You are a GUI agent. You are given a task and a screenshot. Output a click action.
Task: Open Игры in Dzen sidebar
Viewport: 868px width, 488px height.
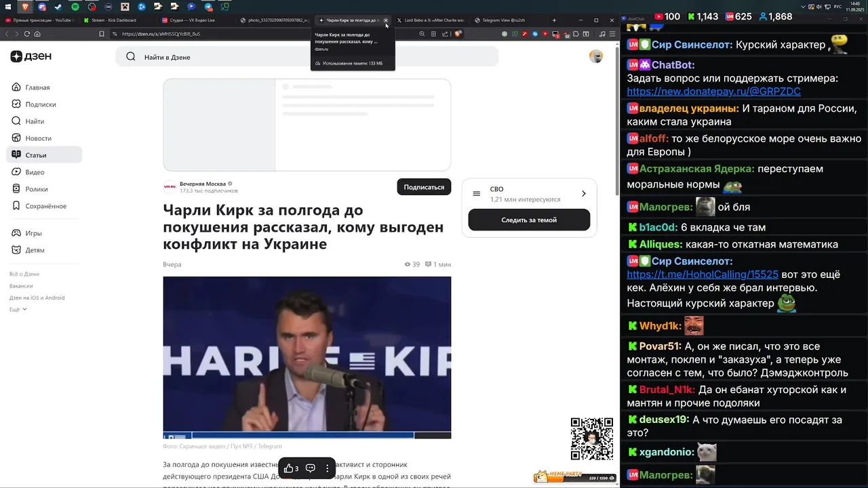point(44,233)
